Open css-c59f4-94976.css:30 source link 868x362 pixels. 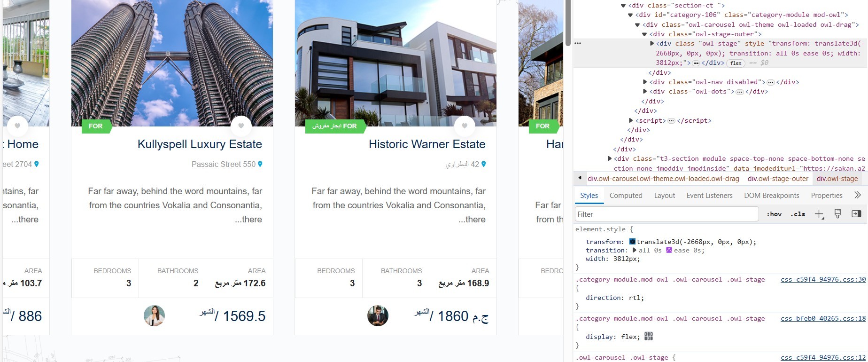(x=823, y=279)
